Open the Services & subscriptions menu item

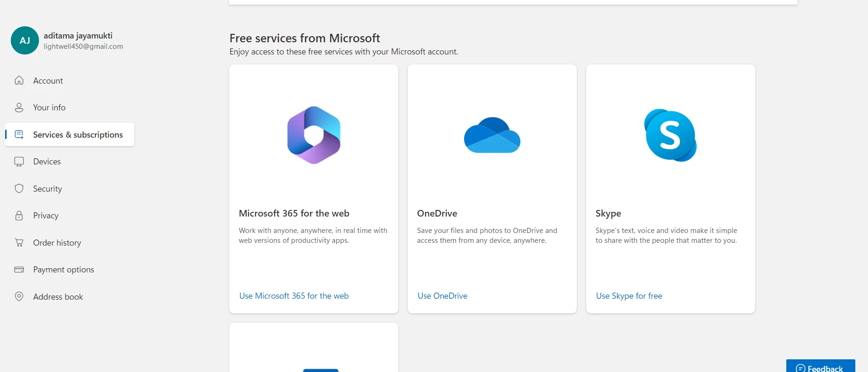pos(78,135)
